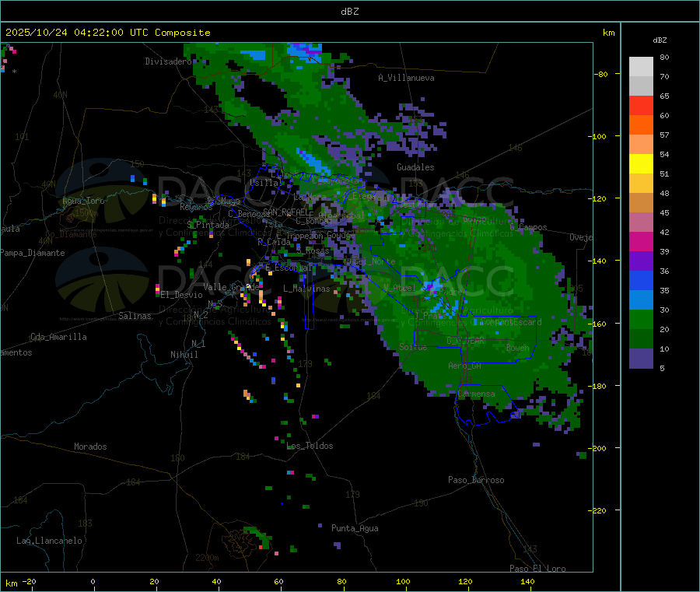Click the 100 km horizontal axis tick

(x=403, y=581)
